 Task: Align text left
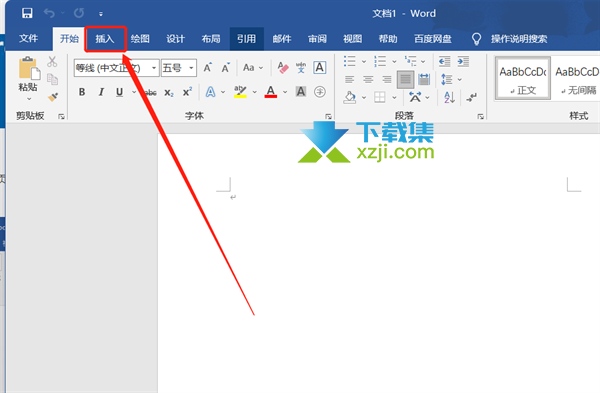(349, 80)
